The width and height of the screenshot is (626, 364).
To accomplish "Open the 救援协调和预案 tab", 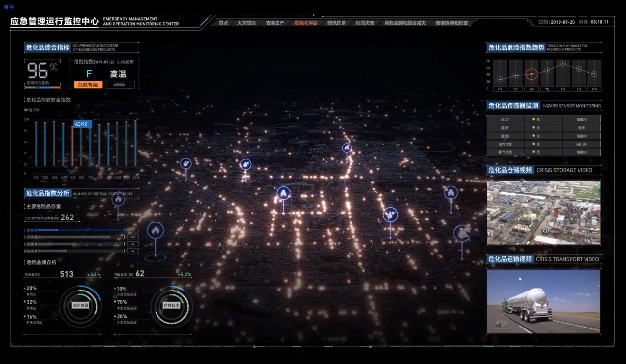I will coord(452,23).
